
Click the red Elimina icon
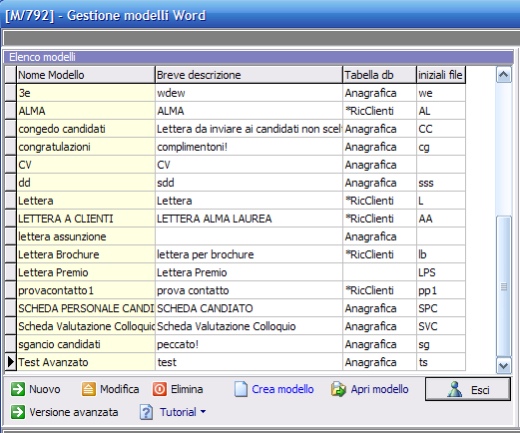160,389
